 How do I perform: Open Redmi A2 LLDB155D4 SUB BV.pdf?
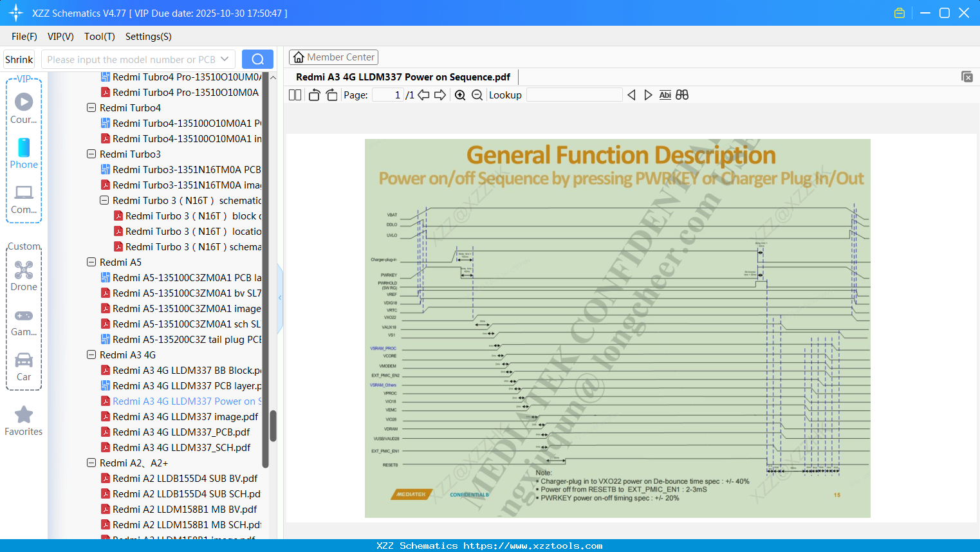click(180, 478)
